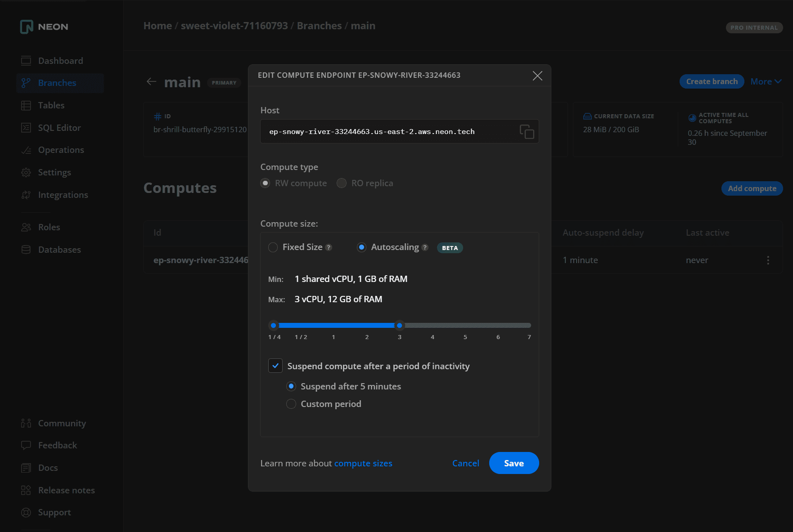Open the Tables panel icon
Screen dimensions: 793x532
pos(26,105)
